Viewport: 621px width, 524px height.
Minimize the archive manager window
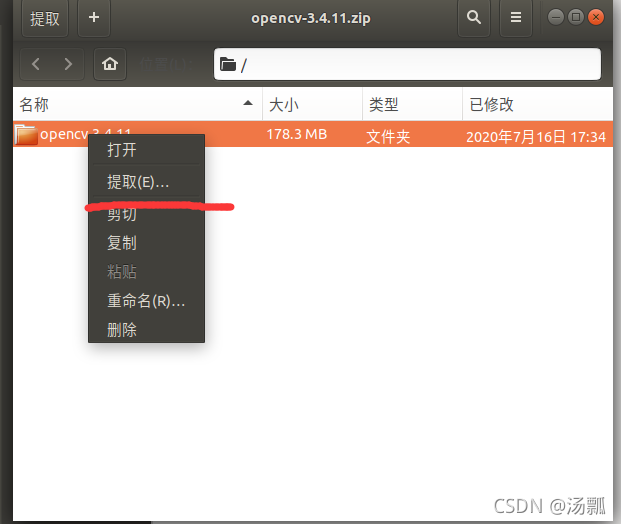pos(556,17)
